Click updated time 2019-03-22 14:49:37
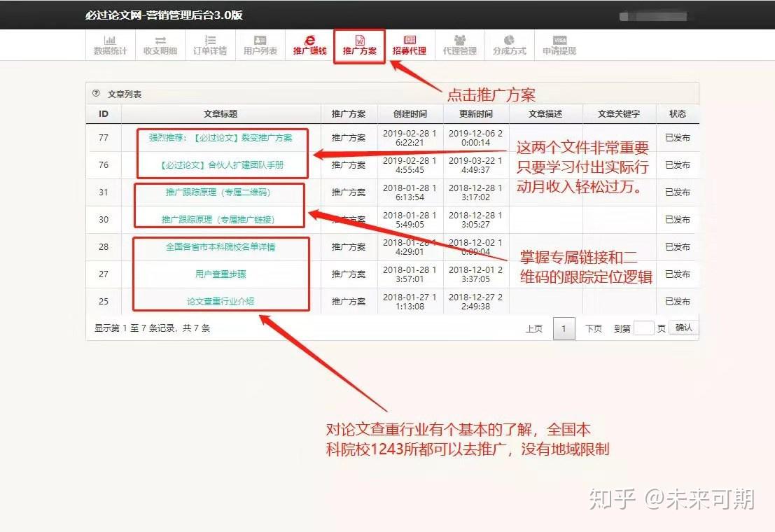Image resolution: width=775 pixels, height=532 pixels. pos(475,165)
